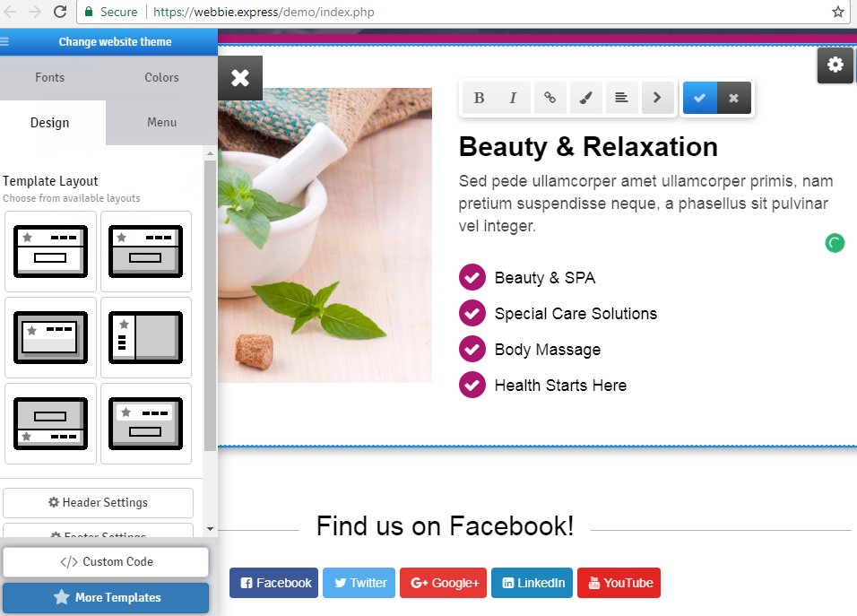The width and height of the screenshot is (857, 616).
Task: Open the hamburger menu in the sidebar header
Action: [x=4, y=41]
